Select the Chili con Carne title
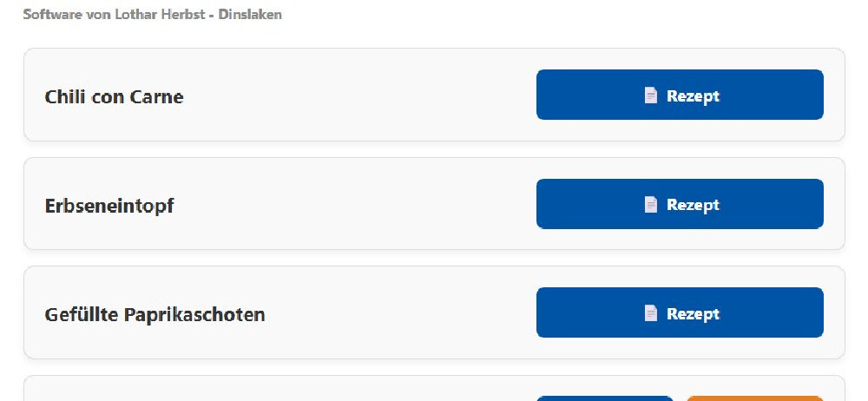The width and height of the screenshot is (868, 401). tap(114, 96)
